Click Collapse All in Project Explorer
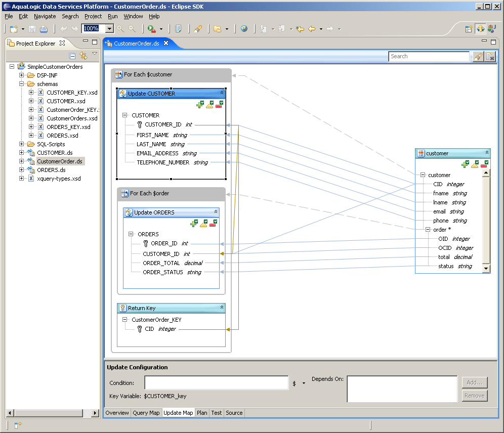 click(72, 56)
